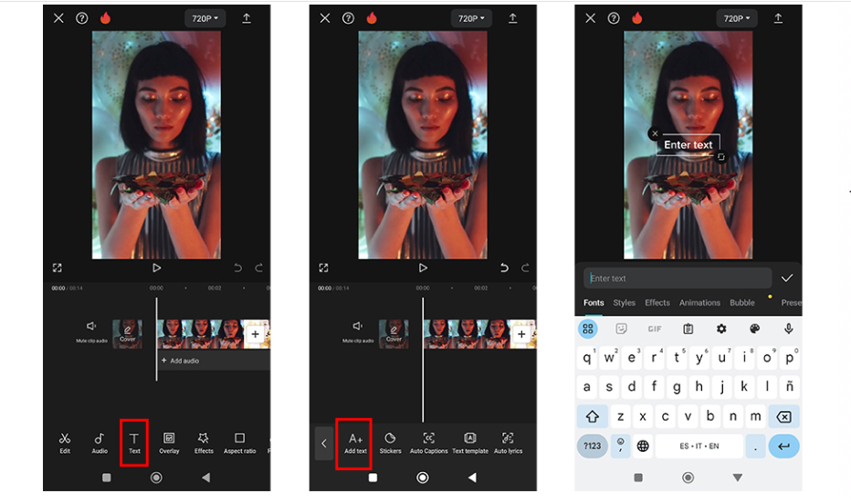Select the Auto lyrics option
851x504 pixels.
click(508, 443)
